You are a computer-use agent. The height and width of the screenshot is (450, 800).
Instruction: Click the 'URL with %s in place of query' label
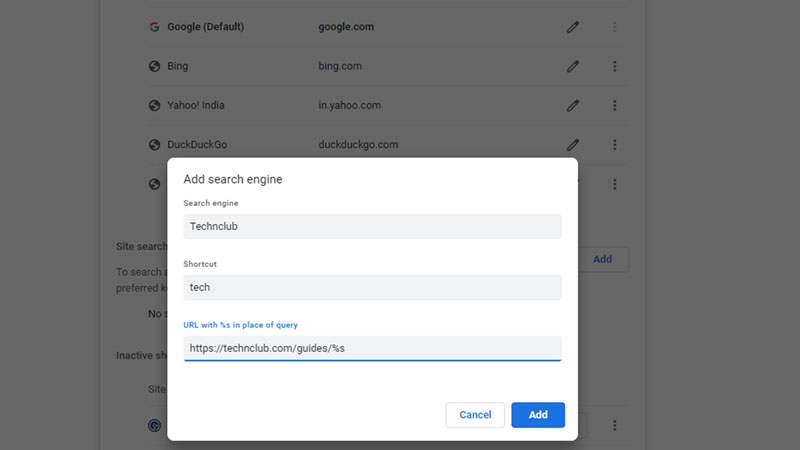(240, 325)
